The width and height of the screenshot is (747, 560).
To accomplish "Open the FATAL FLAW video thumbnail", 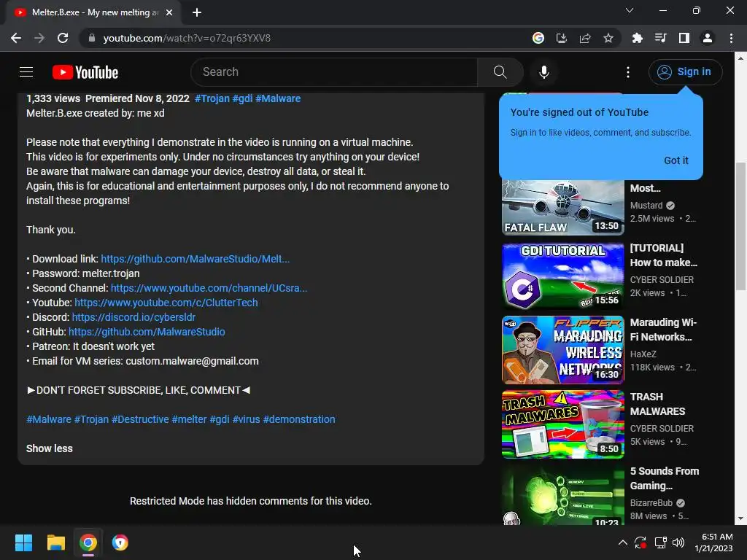I will [562, 208].
